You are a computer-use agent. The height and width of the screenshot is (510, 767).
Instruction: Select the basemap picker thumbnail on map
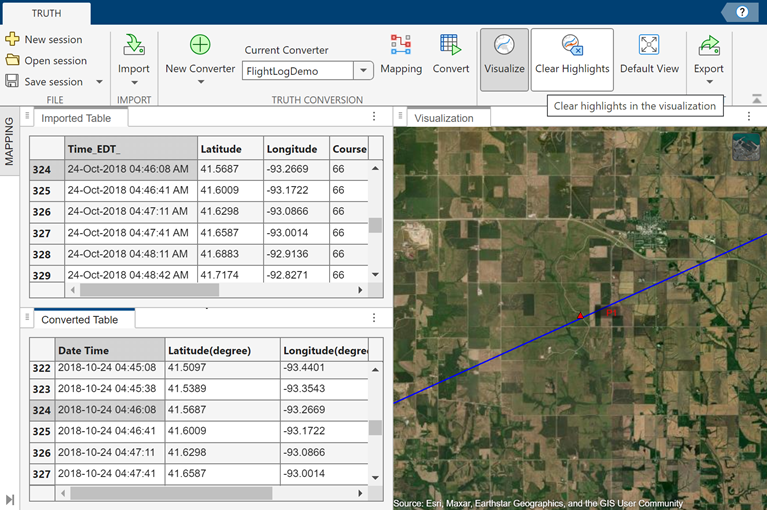745,147
